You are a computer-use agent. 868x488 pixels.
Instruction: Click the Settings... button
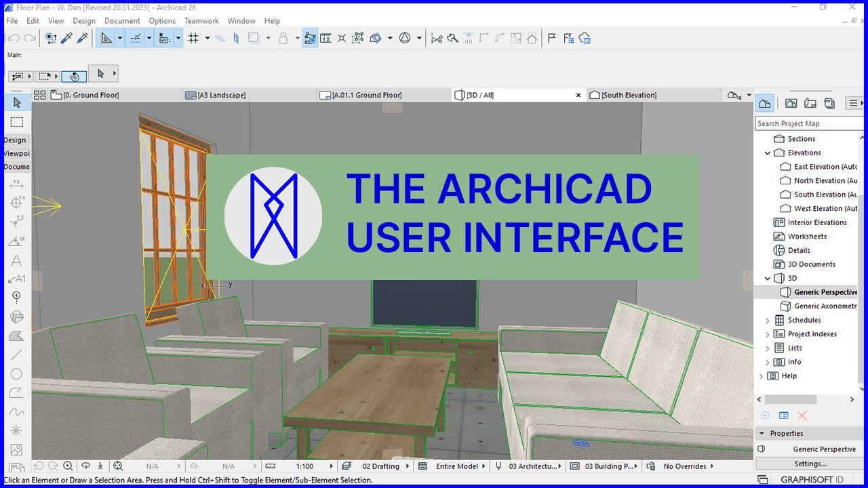810,464
